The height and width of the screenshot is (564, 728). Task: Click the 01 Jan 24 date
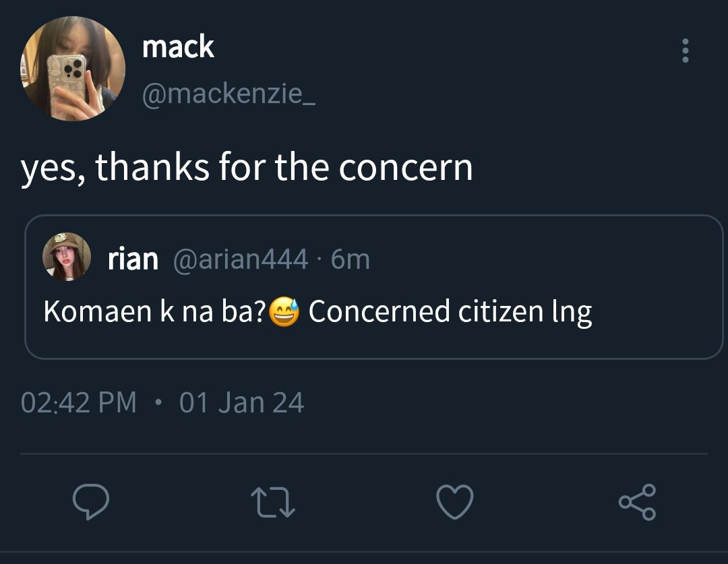click(242, 402)
